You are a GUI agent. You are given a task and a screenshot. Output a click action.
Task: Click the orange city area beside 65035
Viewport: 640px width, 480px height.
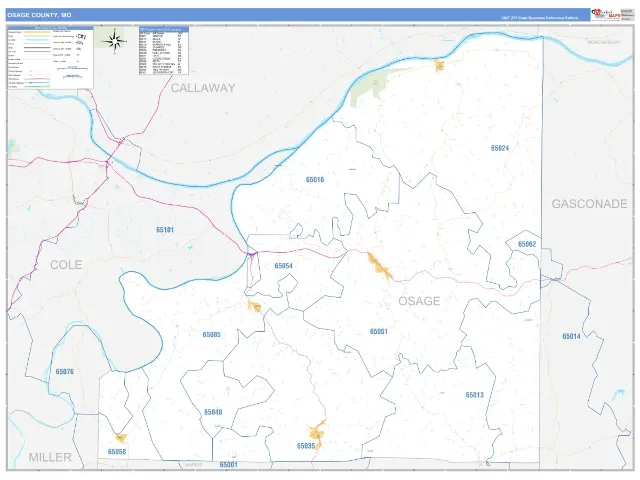tap(317, 434)
